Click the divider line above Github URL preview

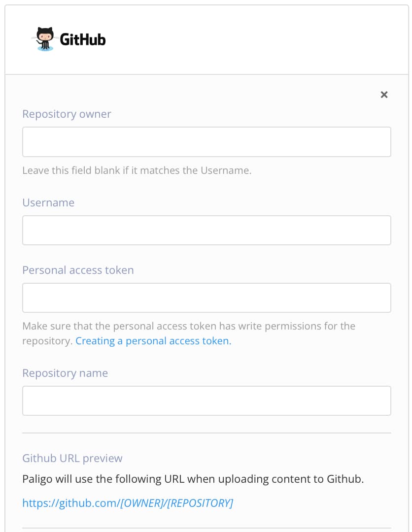tap(206, 432)
